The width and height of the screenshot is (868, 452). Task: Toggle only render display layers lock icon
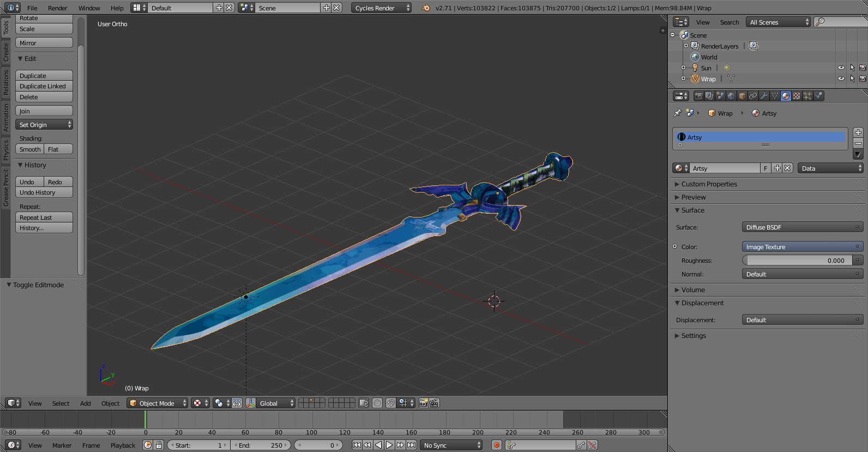point(364,403)
